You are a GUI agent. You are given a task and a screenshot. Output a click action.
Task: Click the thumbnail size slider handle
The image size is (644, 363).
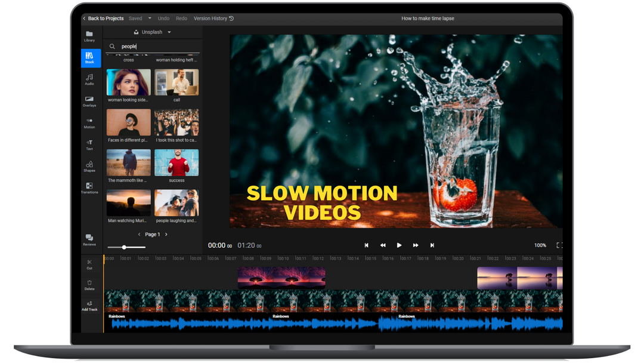[125, 247]
